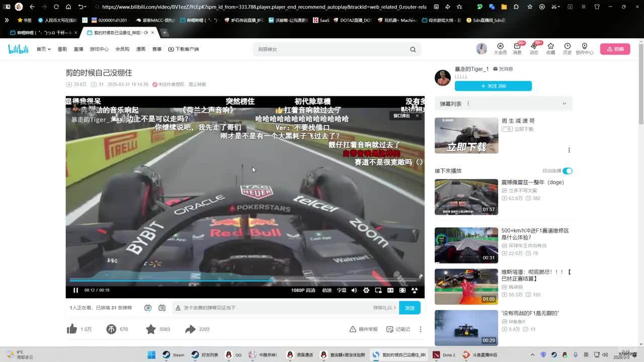644x362 pixels.
Task: Open the 首页 dropdown in navigation
Action: point(43,49)
